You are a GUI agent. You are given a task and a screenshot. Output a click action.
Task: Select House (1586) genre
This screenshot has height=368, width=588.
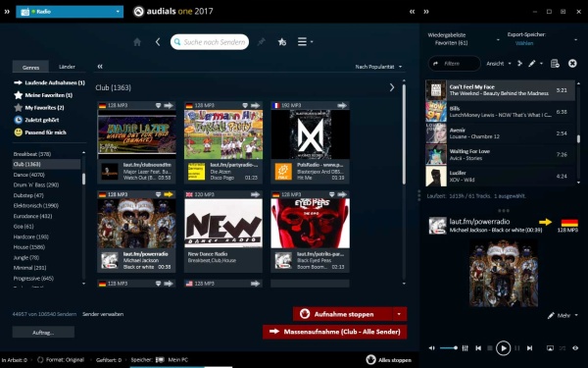[x=29, y=247]
